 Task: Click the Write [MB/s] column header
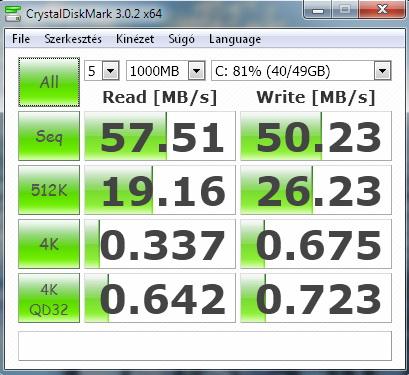(x=316, y=97)
